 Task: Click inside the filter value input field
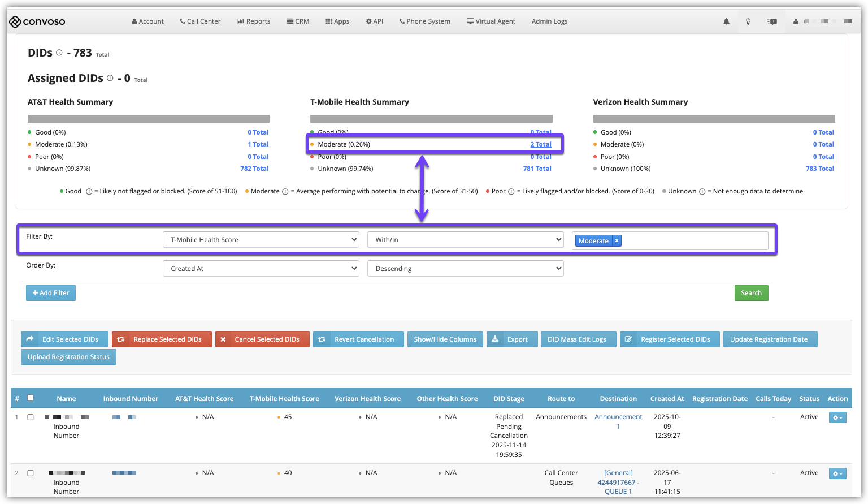click(694, 240)
